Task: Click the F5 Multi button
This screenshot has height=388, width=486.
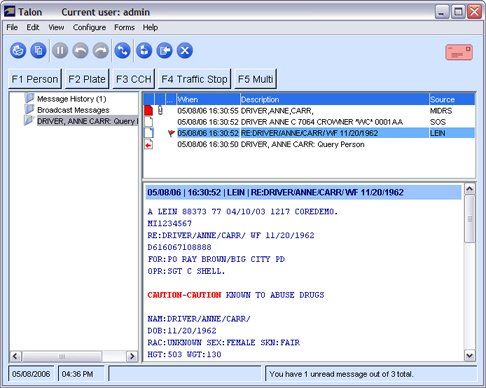Action: (255, 79)
